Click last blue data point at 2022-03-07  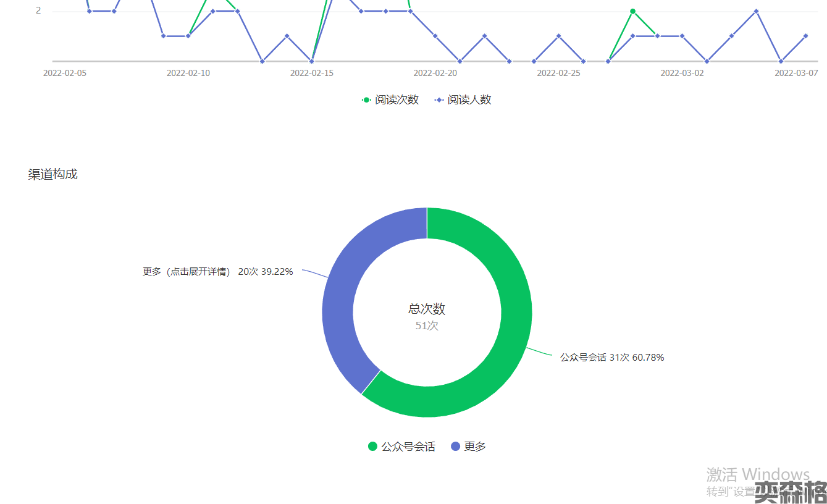805,36
